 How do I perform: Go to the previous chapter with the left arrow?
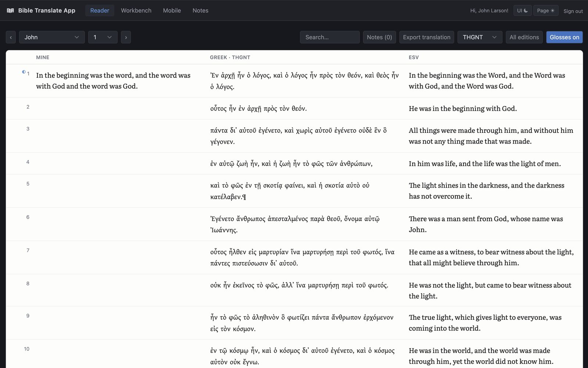11,37
